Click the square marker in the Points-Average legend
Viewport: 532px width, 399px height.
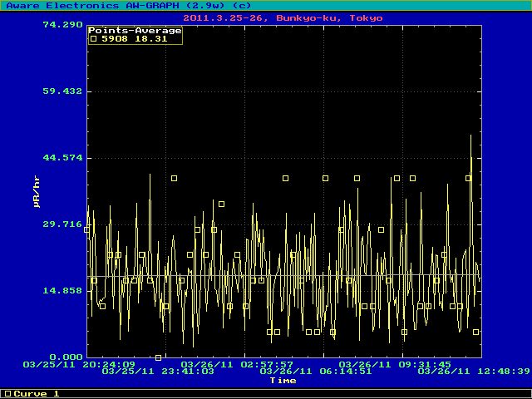(93, 38)
